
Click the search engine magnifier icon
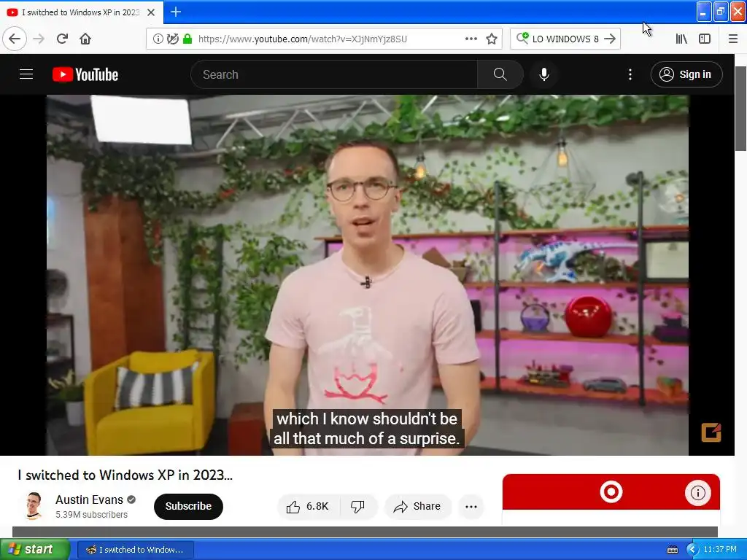click(x=522, y=38)
